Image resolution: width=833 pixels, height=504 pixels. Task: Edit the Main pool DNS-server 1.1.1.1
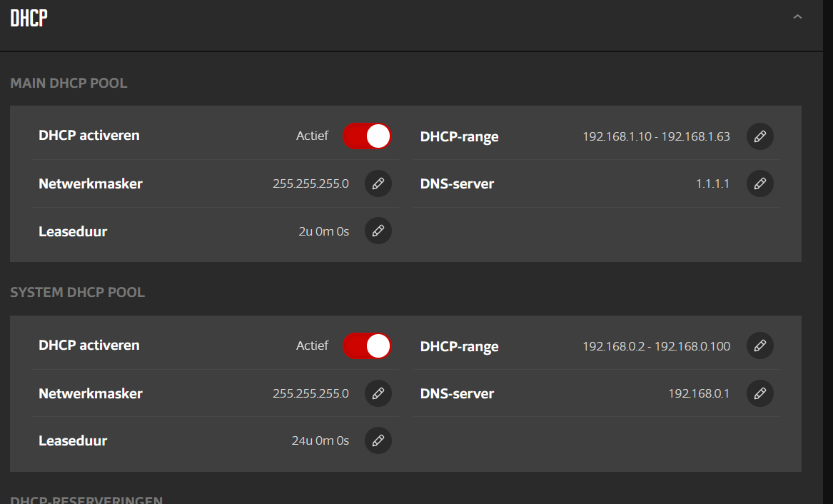(x=759, y=183)
